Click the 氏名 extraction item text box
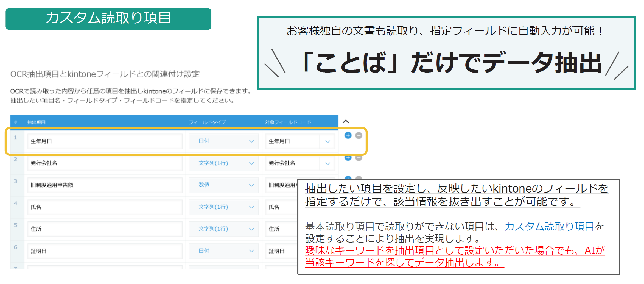 pos(105,207)
